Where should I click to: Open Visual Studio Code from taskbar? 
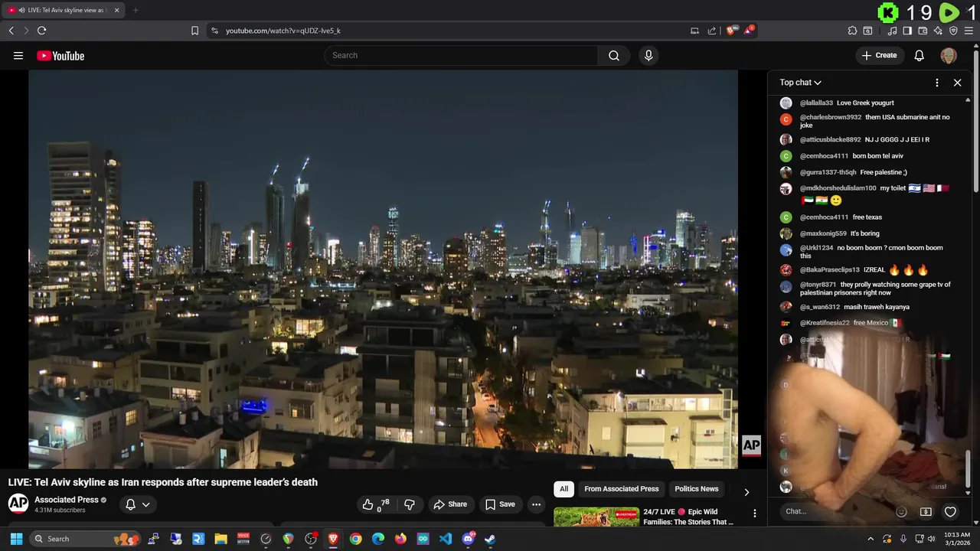446,539
